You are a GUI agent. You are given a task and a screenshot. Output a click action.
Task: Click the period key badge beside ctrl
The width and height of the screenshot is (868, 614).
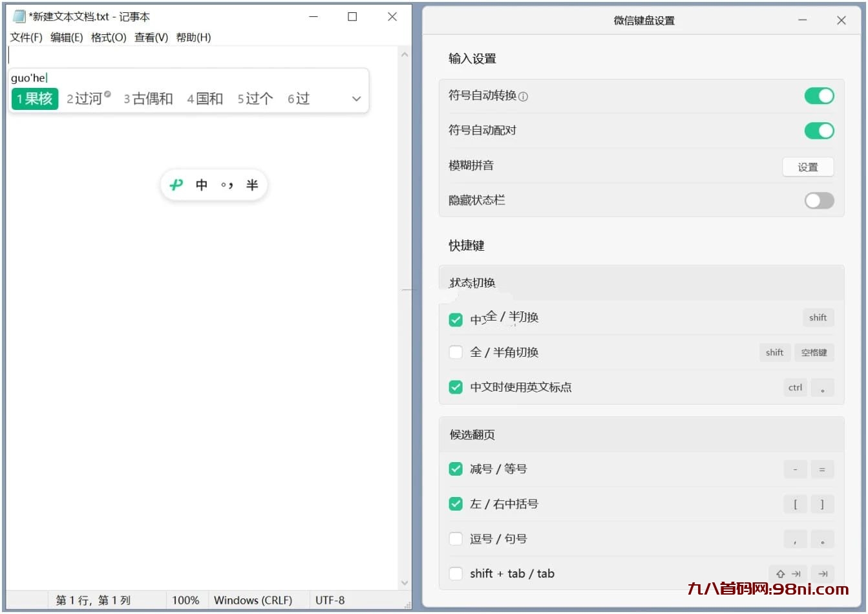pos(822,387)
